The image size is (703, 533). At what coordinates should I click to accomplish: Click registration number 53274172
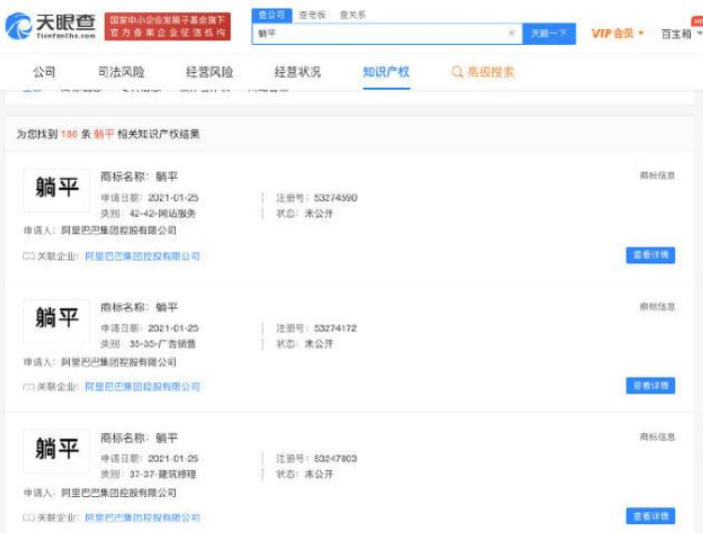(x=335, y=328)
